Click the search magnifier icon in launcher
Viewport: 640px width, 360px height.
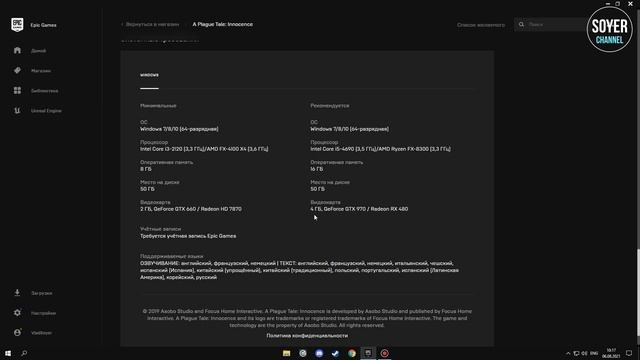click(x=521, y=24)
